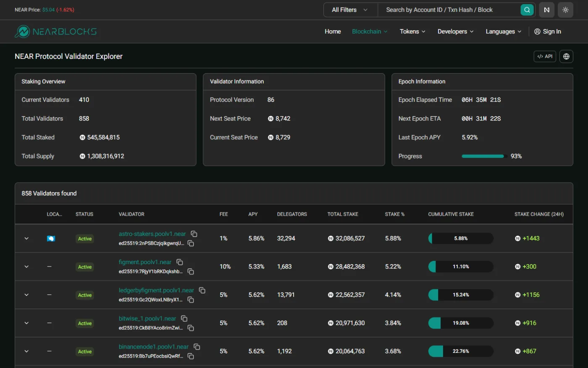Image resolution: width=588 pixels, height=368 pixels.
Task: Click the teal search magnifier button
Action: click(527, 10)
